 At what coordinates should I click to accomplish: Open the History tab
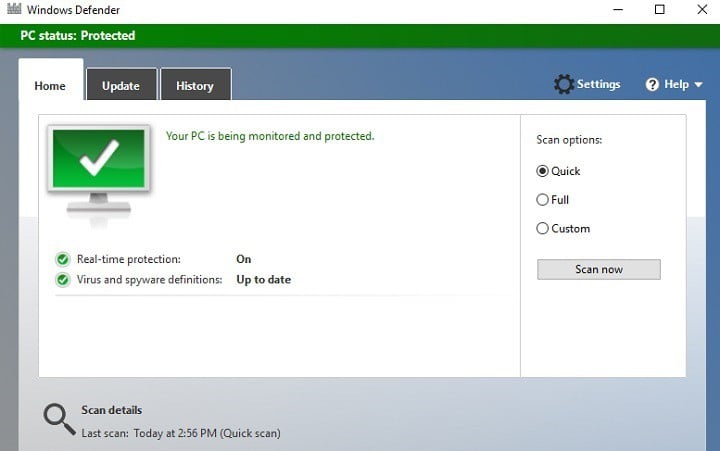click(x=195, y=86)
